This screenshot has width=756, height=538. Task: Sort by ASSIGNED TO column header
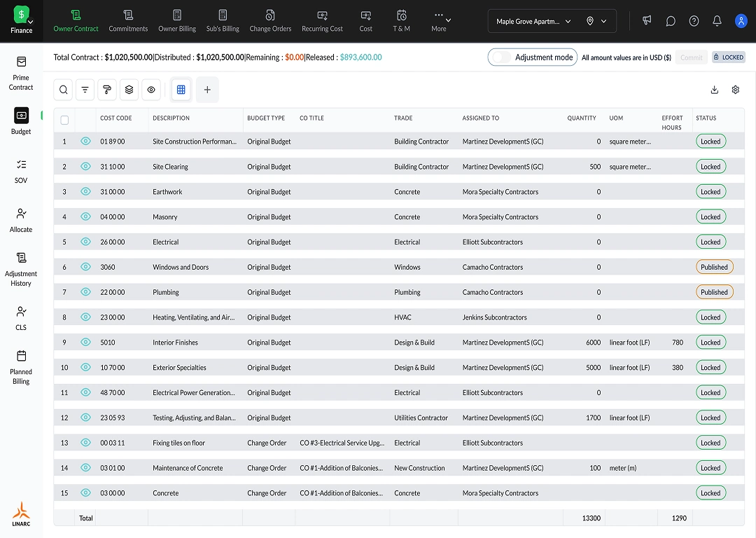[x=481, y=118]
